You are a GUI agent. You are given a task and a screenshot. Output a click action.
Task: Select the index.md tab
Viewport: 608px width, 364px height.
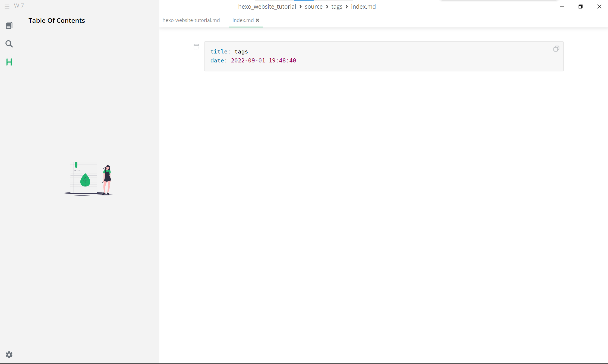click(x=243, y=20)
